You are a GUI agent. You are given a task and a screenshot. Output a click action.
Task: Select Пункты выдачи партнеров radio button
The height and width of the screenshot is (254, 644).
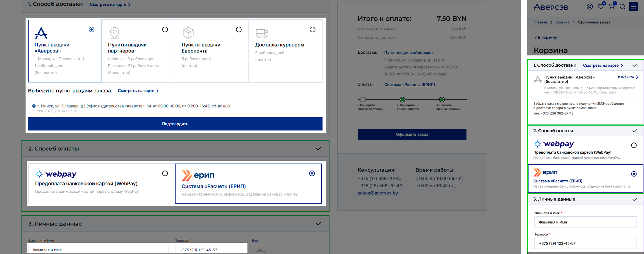(165, 29)
